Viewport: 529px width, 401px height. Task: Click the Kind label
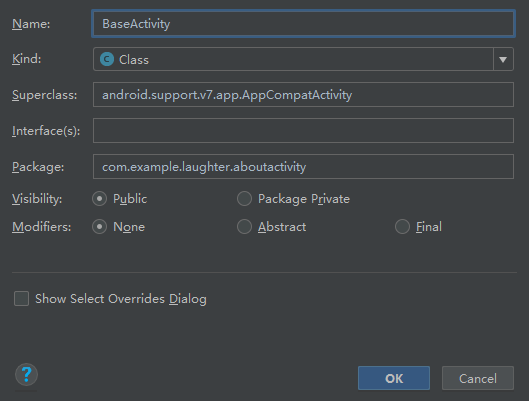(x=27, y=59)
